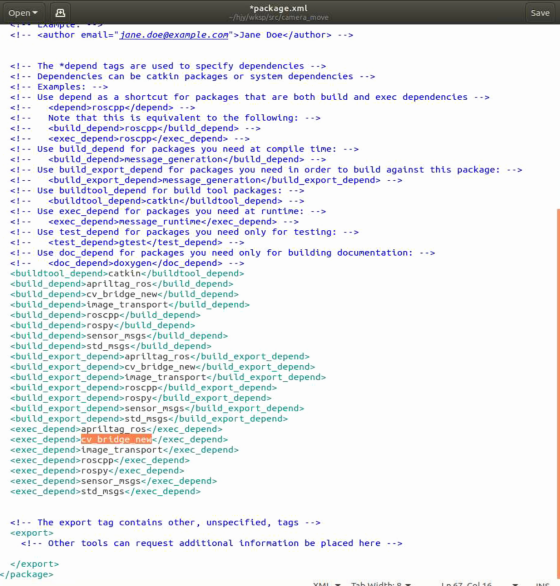Click the closing </export> tag

pyautogui.click(x=34, y=564)
